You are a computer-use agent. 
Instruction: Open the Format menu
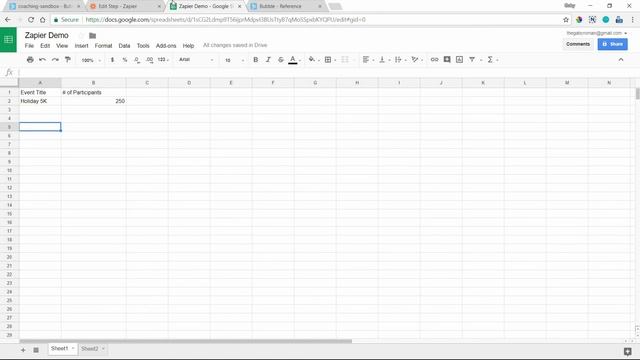pyautogui.click(x=103, y=46)
